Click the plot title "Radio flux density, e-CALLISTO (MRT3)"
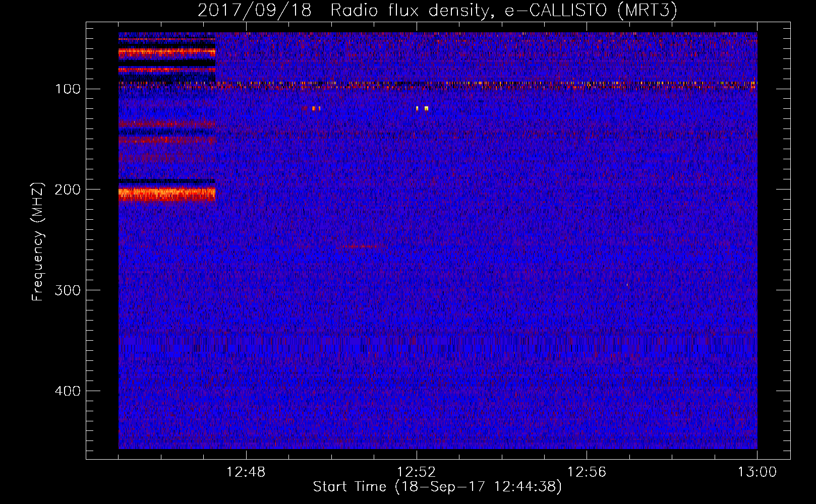 [504, 10]
